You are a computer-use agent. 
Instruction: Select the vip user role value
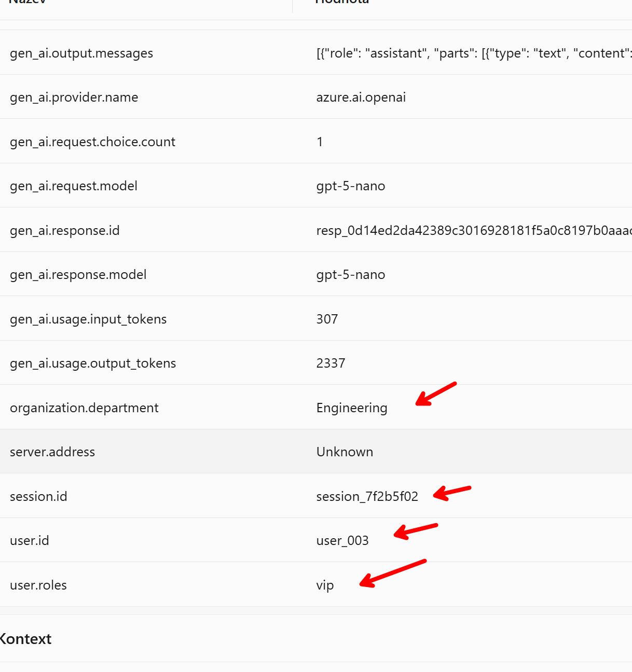325,585
